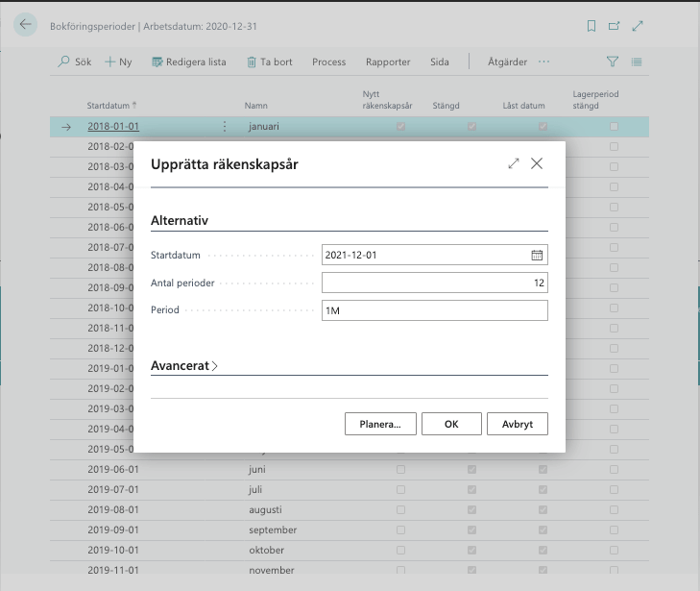This screenshot has height=591, width=700.
Task: Select Ta bort to delete the row
Action: click(270, 62)
